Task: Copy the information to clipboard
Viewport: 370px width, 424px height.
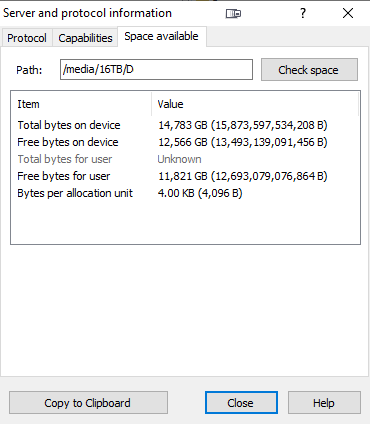Action: [88, 403]
